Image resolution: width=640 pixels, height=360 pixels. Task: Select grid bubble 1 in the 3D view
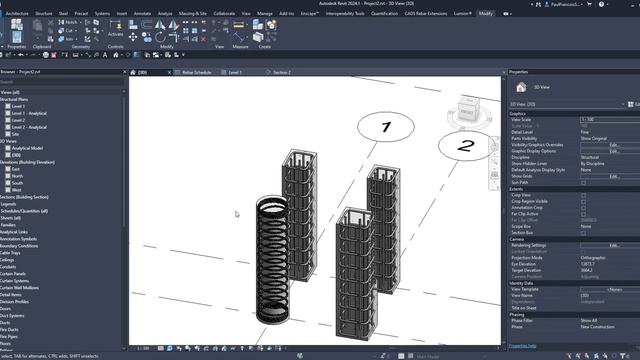click(386, 127)
